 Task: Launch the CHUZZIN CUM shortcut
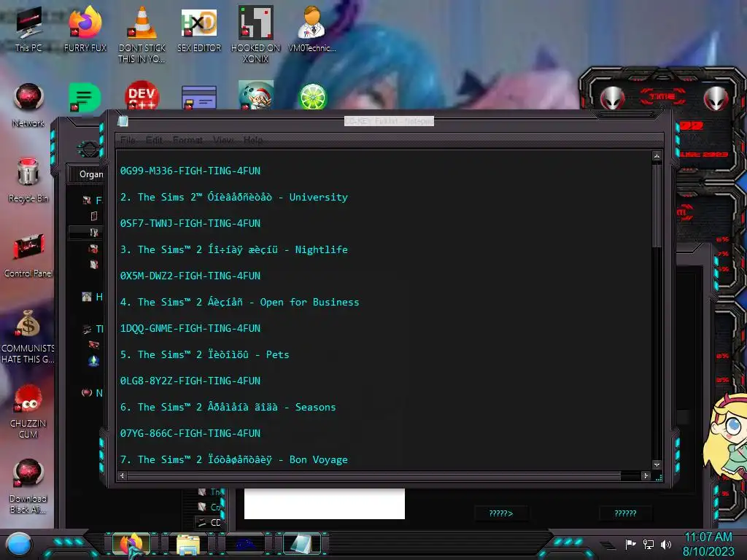tap(28, 412)
